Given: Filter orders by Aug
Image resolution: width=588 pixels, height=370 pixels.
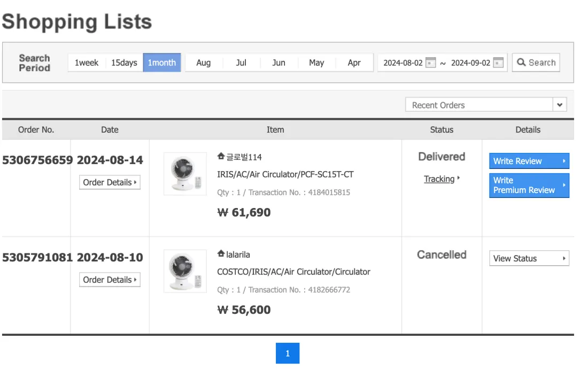Looking at the screenshot, I should 204,63.
